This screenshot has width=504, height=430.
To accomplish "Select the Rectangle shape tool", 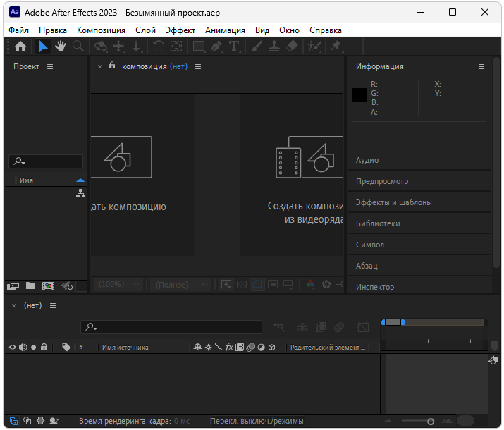I will 199,47.
